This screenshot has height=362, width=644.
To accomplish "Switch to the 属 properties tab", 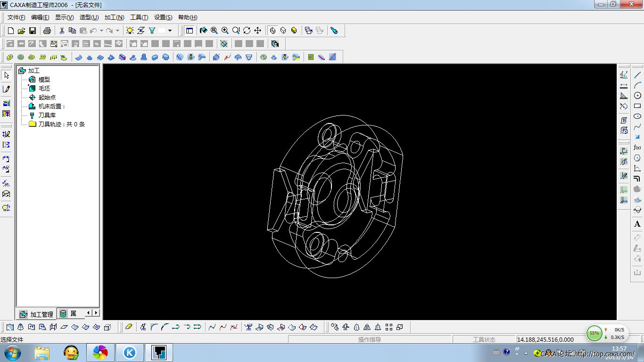I will pos(70,313).
